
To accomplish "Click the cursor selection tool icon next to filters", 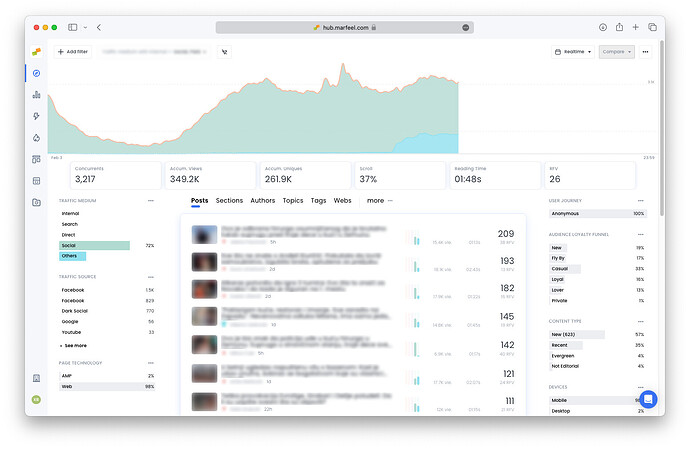I will (224, 52).
